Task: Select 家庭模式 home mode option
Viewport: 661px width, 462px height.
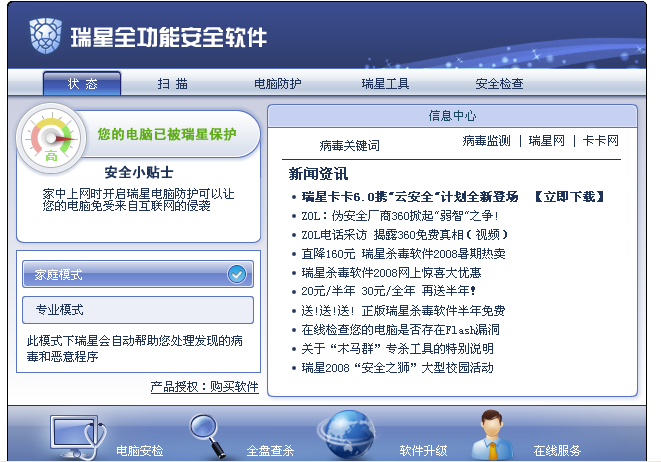Action: (x=138, y=274)
